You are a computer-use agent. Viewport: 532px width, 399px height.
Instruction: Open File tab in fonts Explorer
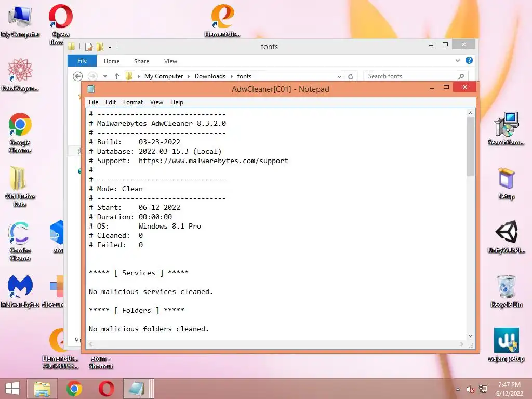pos(82,61)
